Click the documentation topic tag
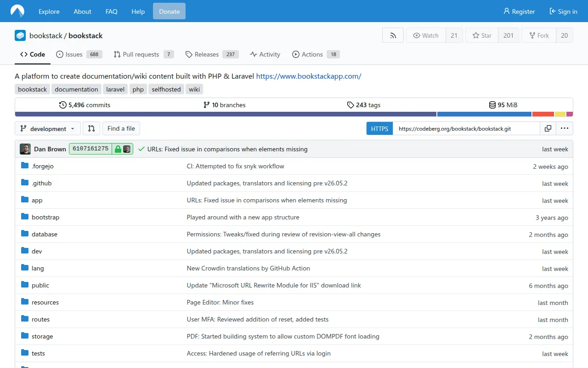The width and height of the screenshot is (588, 368). [76, 89]
